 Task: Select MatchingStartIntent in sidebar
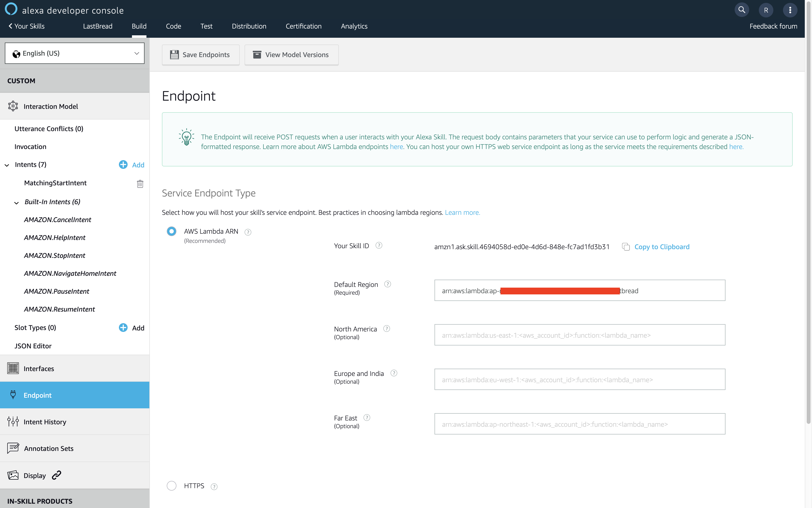coord(55,183)
